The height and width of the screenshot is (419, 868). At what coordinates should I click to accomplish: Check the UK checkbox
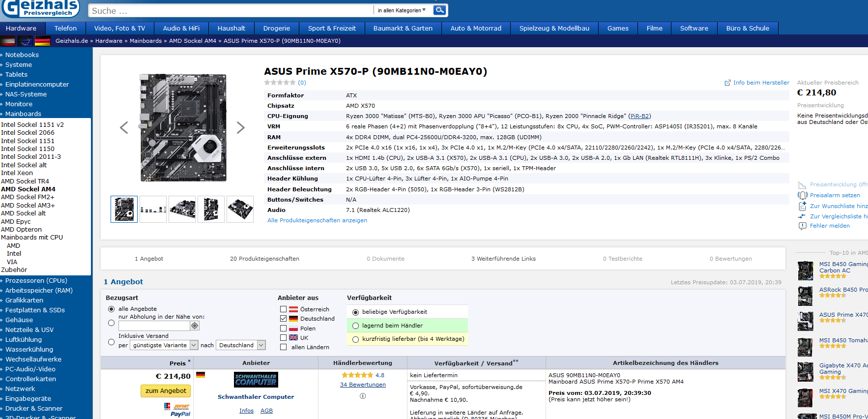point(283,337)
